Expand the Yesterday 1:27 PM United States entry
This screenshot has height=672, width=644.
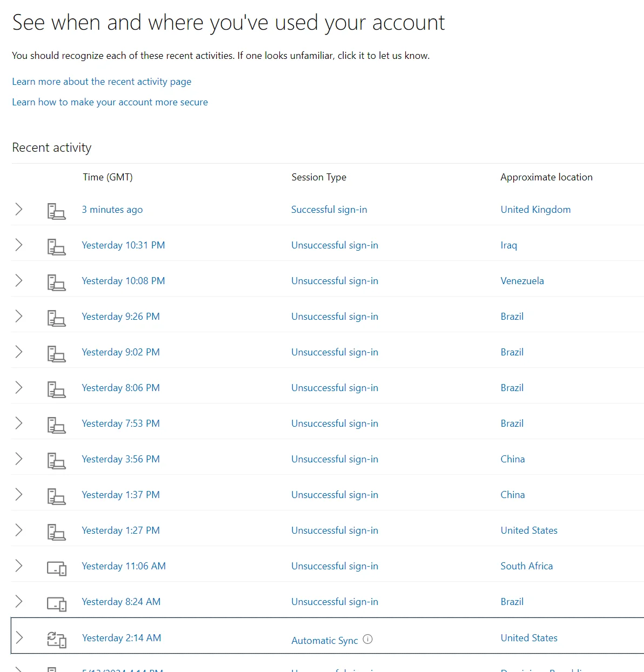19,530
